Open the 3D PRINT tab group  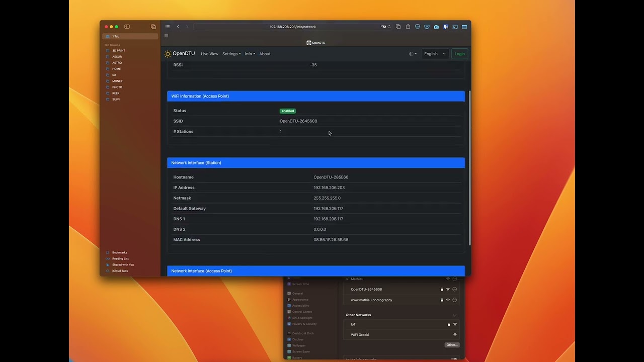click(119, 51)
